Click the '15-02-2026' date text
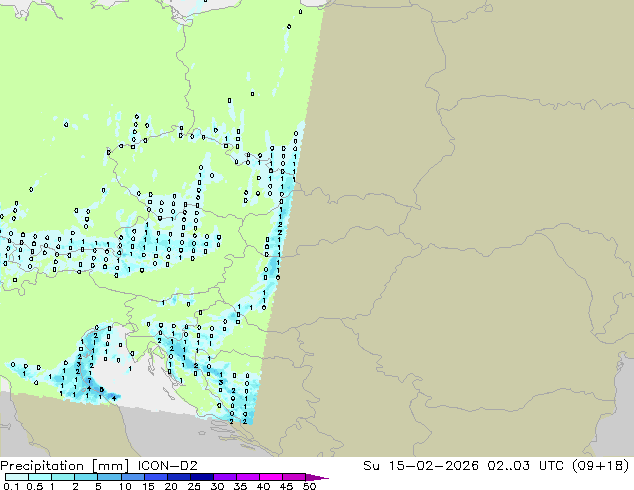The image size is (634, 490). (434, 466)
